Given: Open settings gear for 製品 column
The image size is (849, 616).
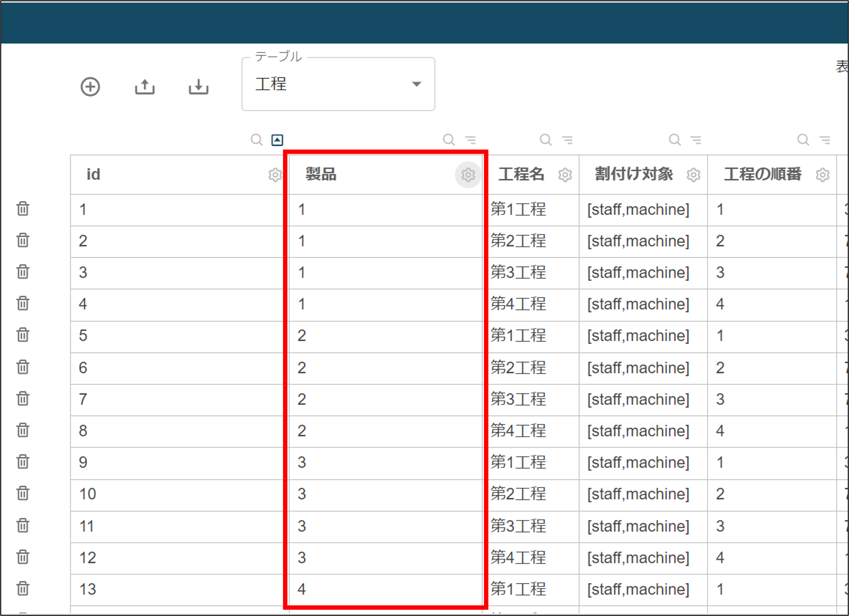Looking at the screenshot, I should 468,175.
